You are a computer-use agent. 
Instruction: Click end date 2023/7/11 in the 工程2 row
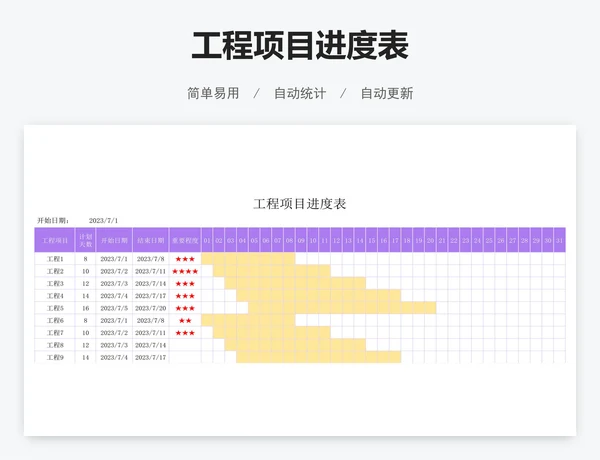pyautogui.click(x=150, y=271)
